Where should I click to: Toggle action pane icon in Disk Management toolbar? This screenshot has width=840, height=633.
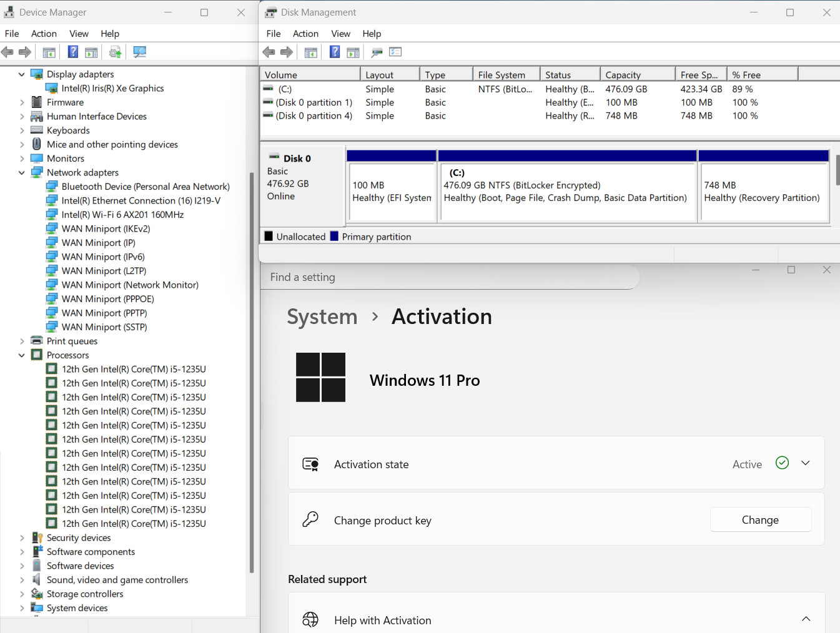click(353, 52)
